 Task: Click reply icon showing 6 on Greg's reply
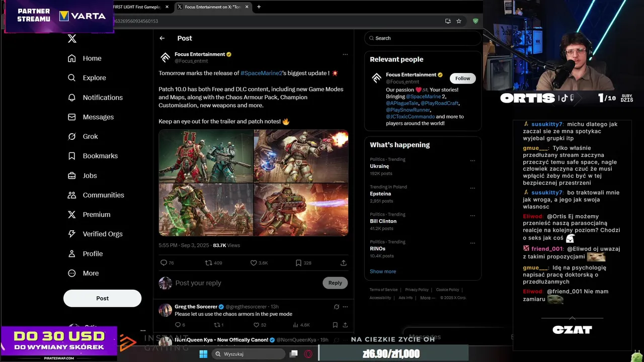177,325
